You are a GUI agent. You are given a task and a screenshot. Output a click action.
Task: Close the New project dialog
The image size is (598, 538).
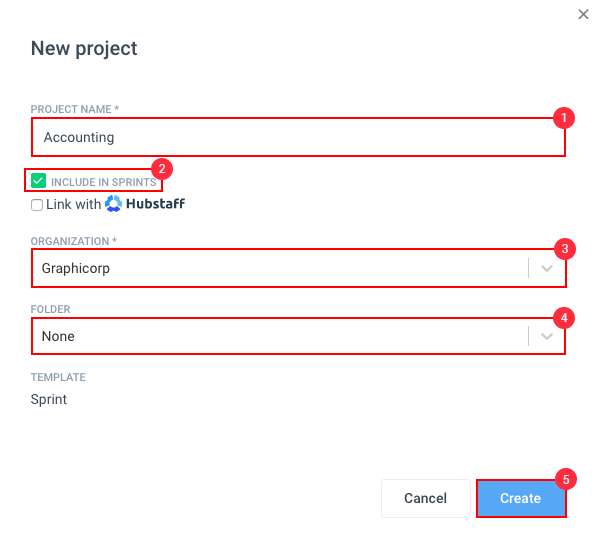[583, 14]
